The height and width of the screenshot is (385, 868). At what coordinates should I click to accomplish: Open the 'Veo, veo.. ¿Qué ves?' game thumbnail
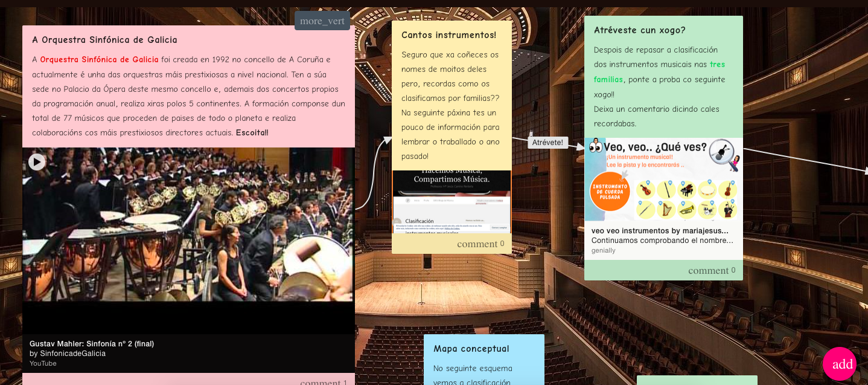[663, 179]
